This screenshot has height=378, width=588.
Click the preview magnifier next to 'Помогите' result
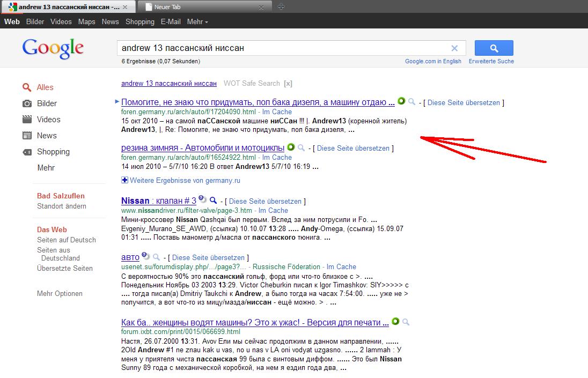tap(411, 101)
